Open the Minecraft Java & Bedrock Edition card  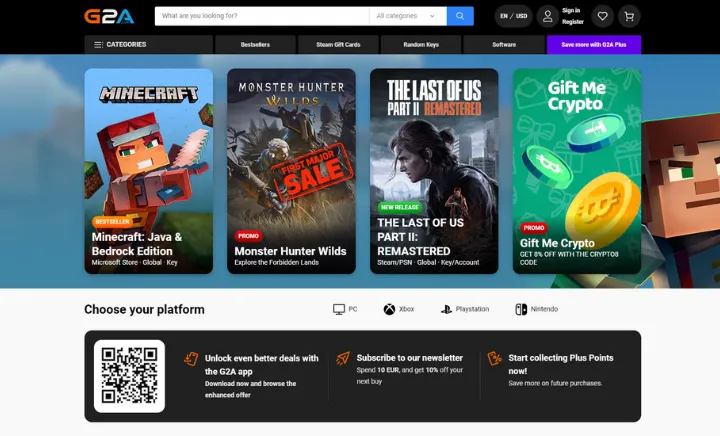pos(149,171)
